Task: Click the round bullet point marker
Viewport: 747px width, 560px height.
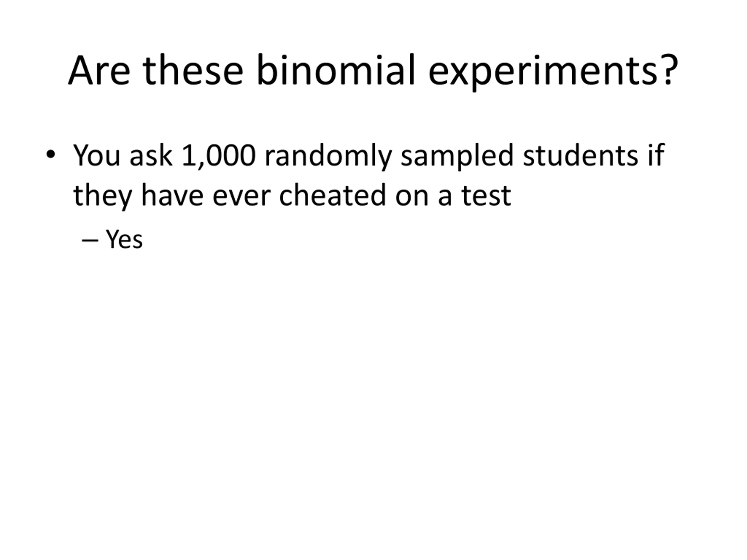Action: [51, 155]
